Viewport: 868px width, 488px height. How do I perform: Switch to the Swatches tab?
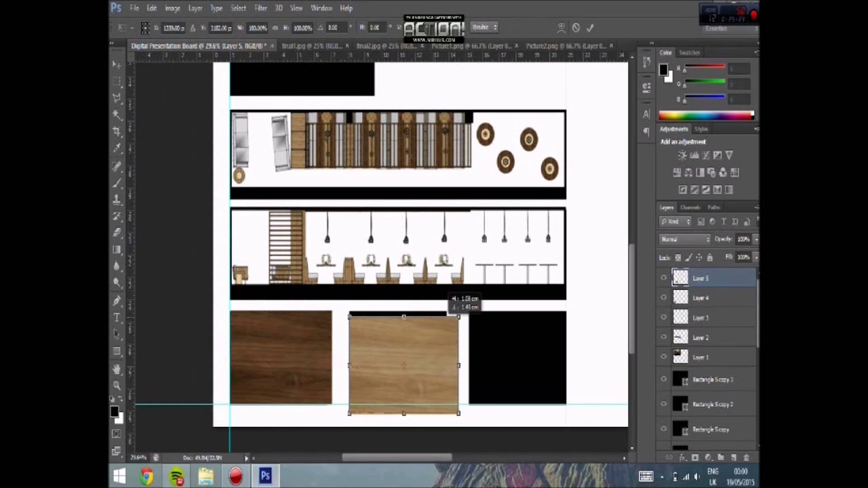[690, 53]
